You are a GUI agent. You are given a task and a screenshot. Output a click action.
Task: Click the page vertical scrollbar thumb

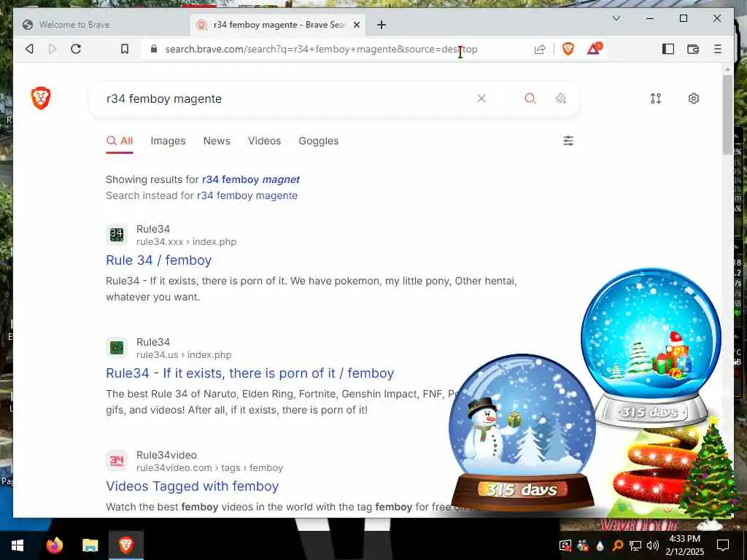(727, 114)
